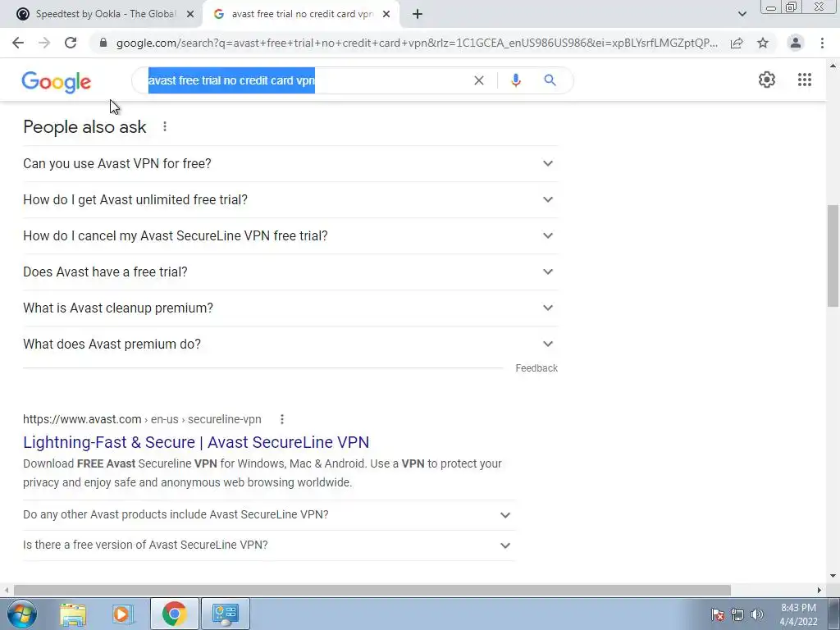Click the horizontal scrollbar thumb
This screenshot has height=630, width=840.
[372, 590]
